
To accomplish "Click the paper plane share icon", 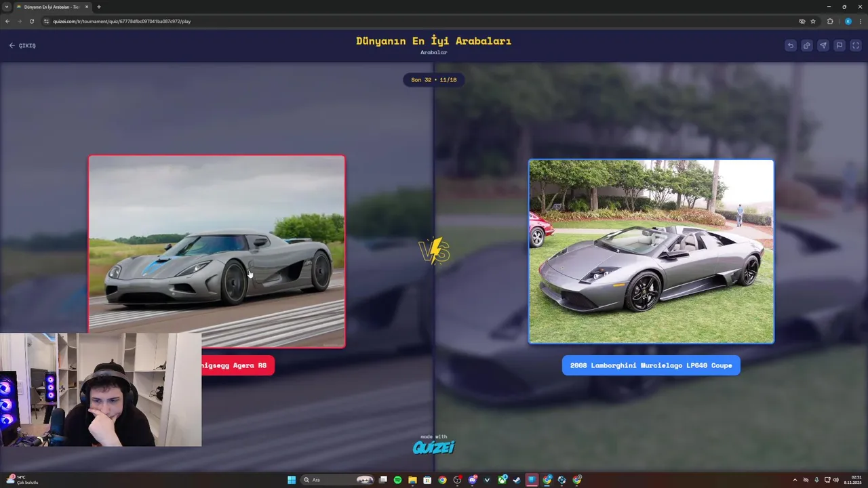I will 823,45.
